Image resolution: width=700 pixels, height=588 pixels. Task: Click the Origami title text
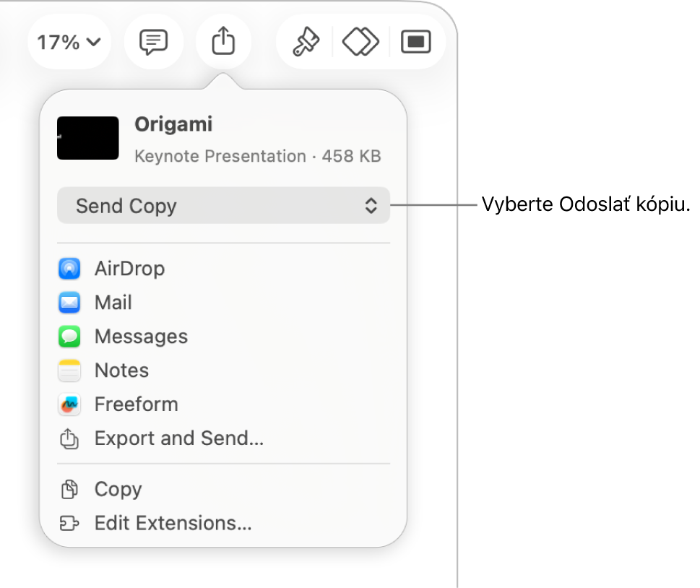173,124
